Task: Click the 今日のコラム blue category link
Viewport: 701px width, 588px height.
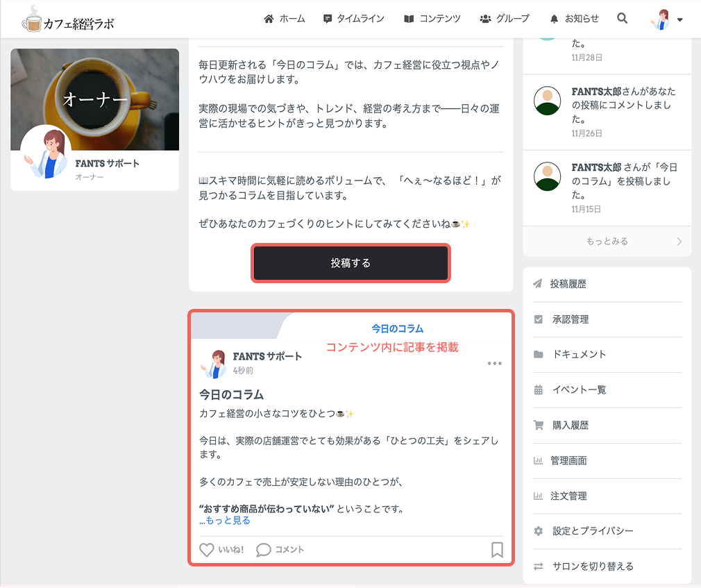Action: tap(398, 328)
